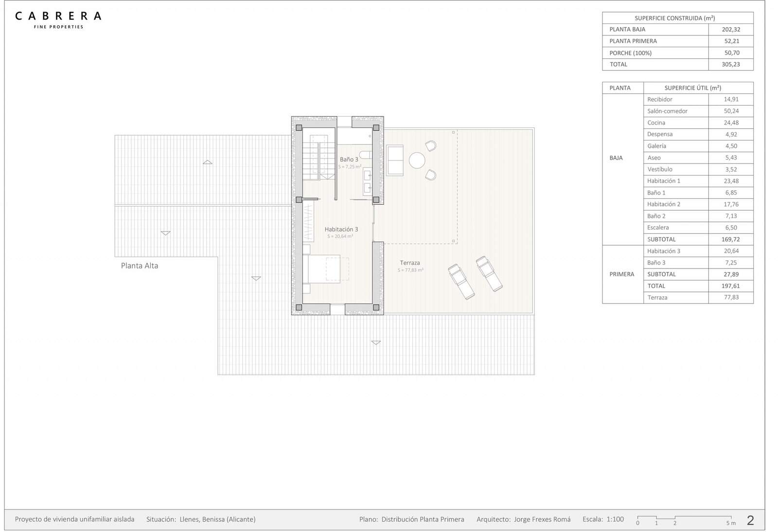Click the page number 2 in footer
Screen dimensions: 778x532
point(750,520)
